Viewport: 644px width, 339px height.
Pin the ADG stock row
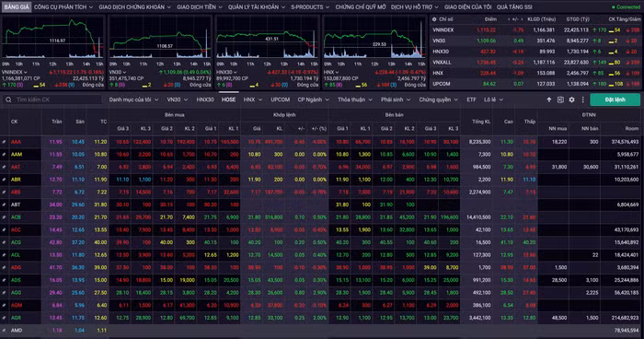coord(4,267)
